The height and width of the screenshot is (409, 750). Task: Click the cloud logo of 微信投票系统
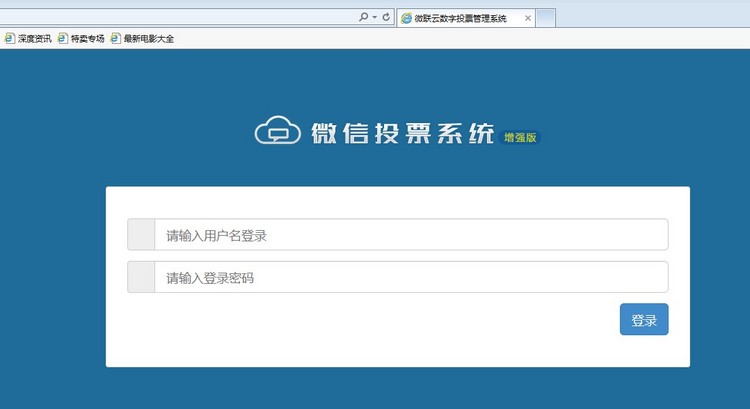[277, 131]
